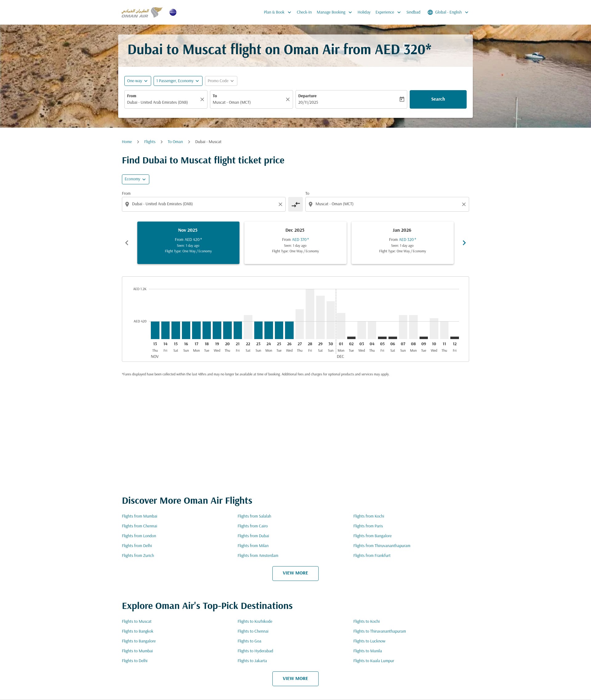Expand the Plan & Book menu
This screenshot has height=700, width=591.
277,12
